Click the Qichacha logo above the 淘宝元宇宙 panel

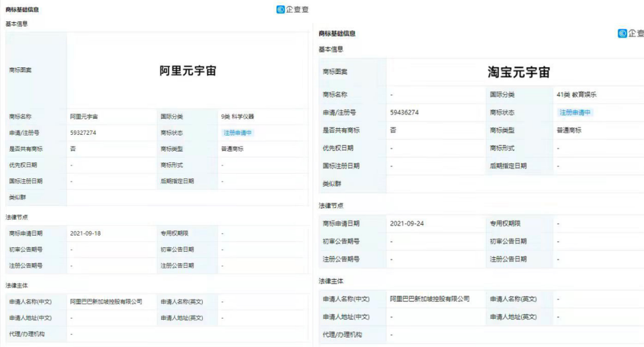[630, 33]
